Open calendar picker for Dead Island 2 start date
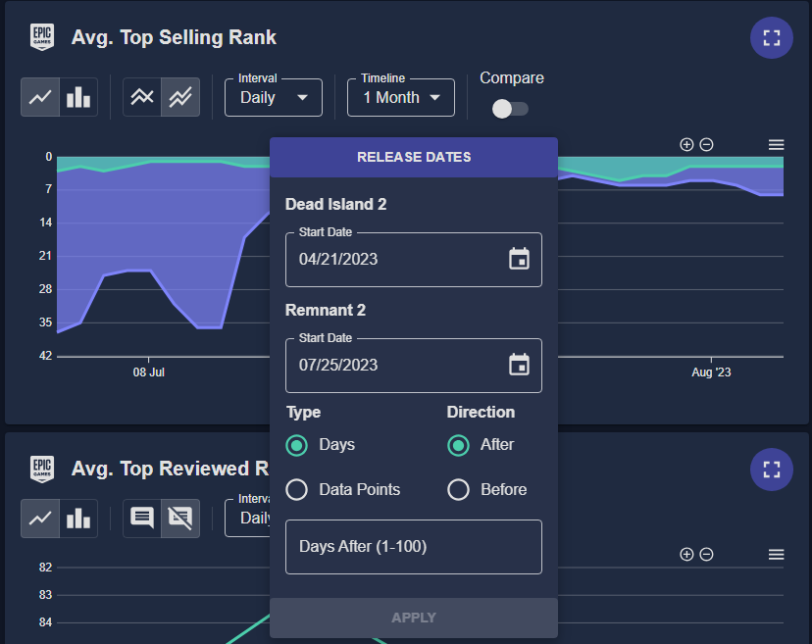The height and width of the screenshot is (644, 812). click(x=519, y=259)
